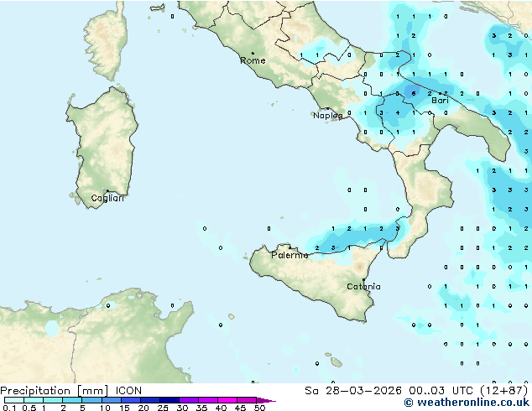Select the Palermo city label
This screenshot has width=532, height=411.
(x=289, y=255)
